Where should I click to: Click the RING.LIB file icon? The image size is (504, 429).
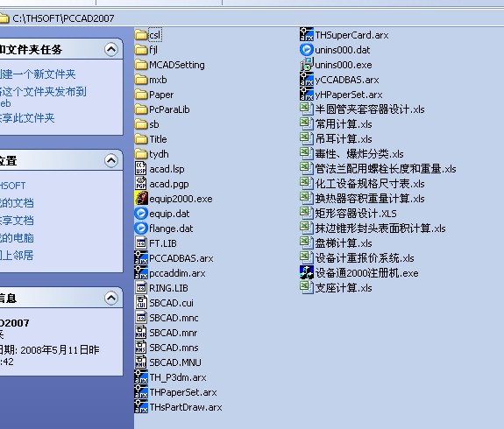[141, 288]
